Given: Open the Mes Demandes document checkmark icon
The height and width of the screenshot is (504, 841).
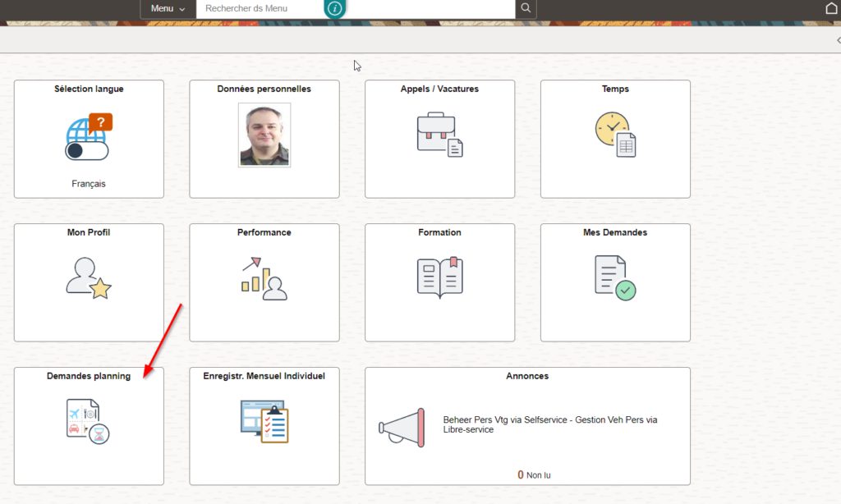Looking at the screenshot, I should click(x=615, y=277).
